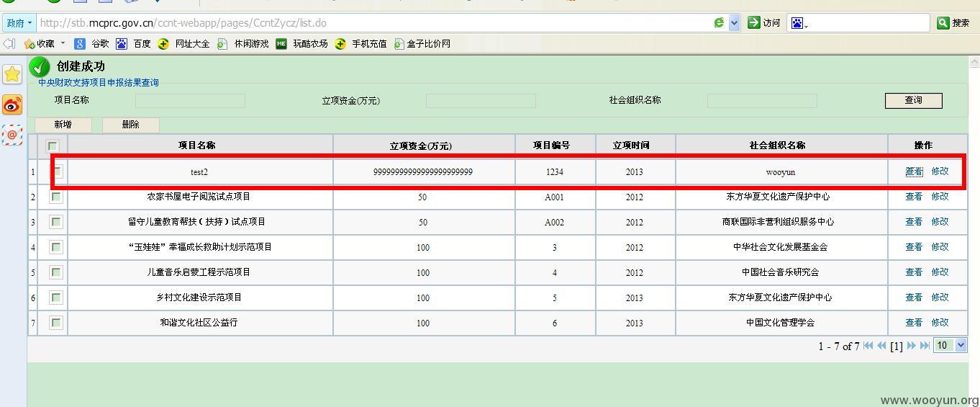
Task: Click 修改 for 儿童音乐启蒙工程示范项目
Action: tap(940, 272)
